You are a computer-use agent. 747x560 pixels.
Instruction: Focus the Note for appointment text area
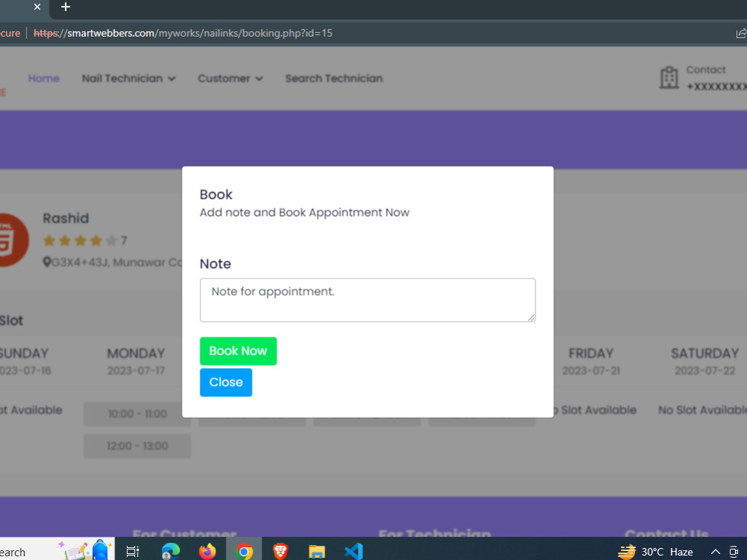tap(368, 300)
